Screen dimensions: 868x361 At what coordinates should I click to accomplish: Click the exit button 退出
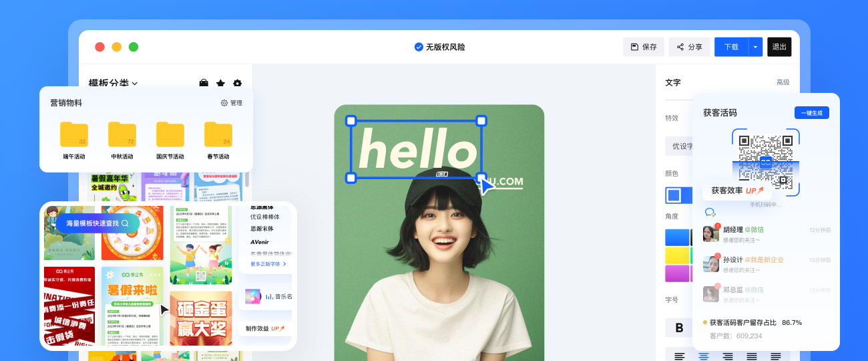tap(779, 47)
